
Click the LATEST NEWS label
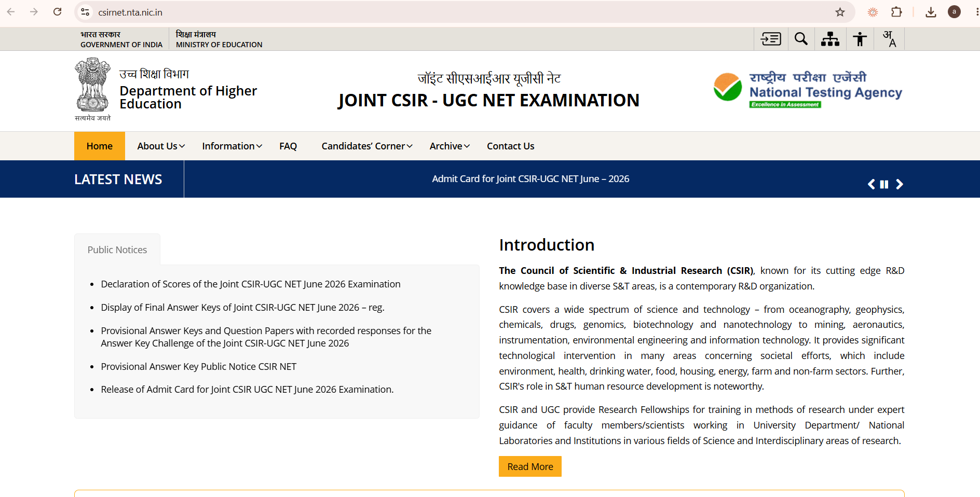[118, 179]
